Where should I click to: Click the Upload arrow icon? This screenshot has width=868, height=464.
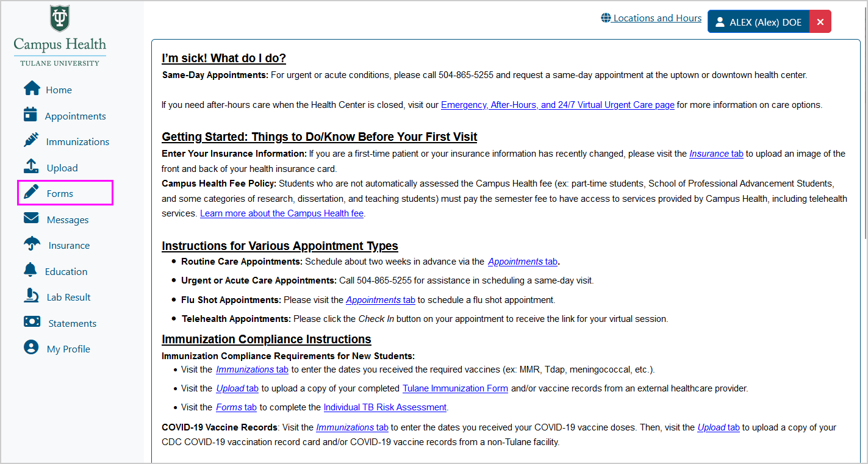[x=32, y=166]
